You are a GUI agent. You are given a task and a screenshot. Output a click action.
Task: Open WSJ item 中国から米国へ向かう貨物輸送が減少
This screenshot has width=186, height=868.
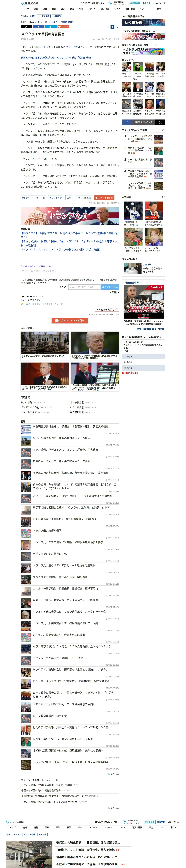pos(41,790)
